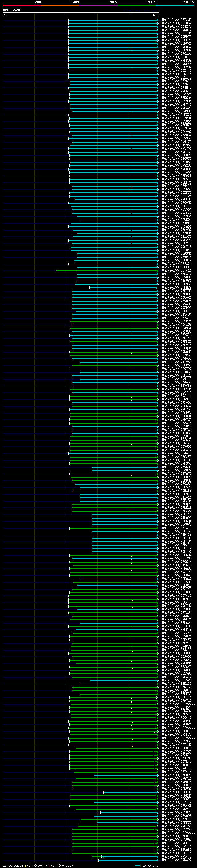Select subject UniRef100_C3U0K8
Screen dimensions: 197x868
(x=176, y=297)
